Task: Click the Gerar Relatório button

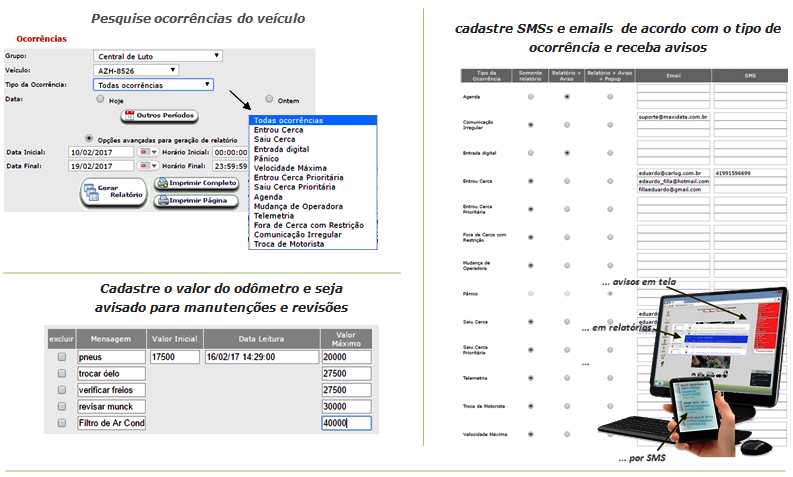Action: [113, 192]
